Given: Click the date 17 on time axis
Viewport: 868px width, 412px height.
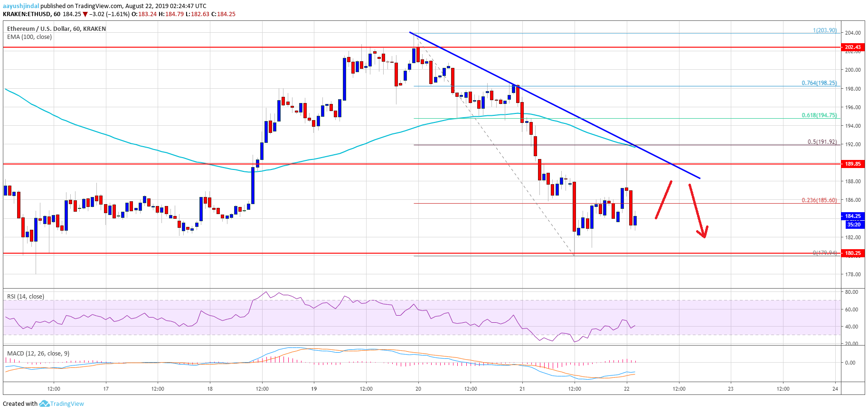Looking at the screenshot, I should (x=106, y=389).
